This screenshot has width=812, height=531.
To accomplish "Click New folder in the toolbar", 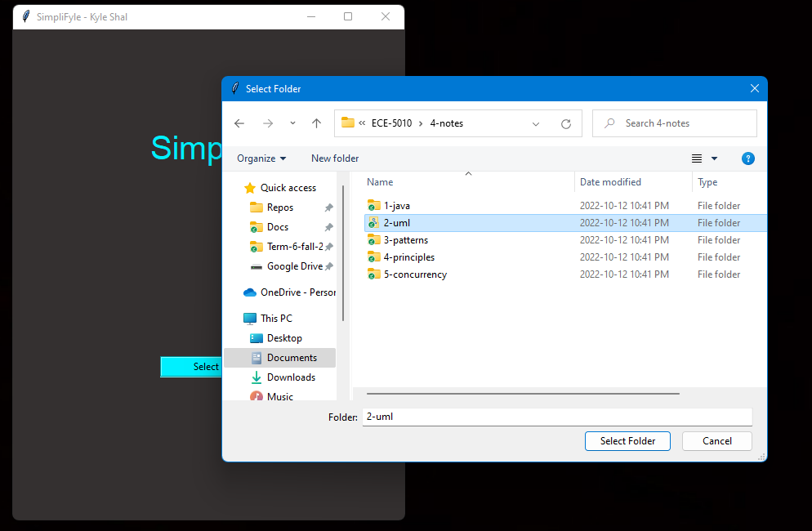I will (335, 158).
